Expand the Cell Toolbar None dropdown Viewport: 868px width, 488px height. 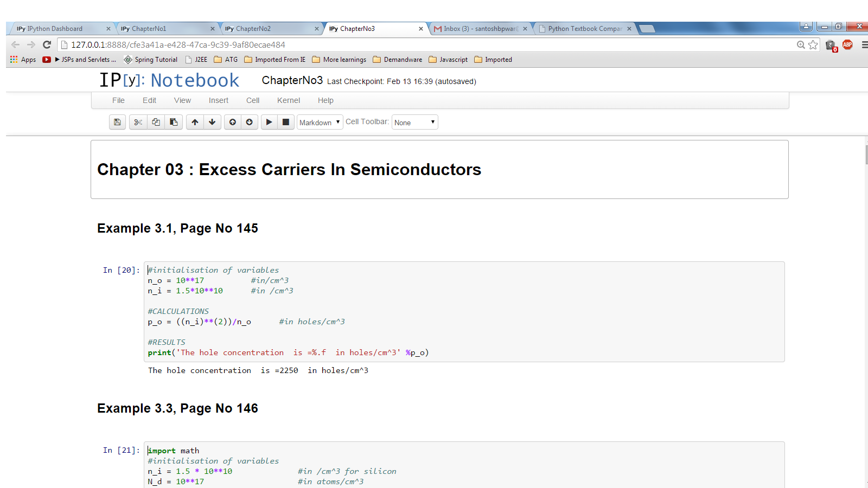click(414, 123)
